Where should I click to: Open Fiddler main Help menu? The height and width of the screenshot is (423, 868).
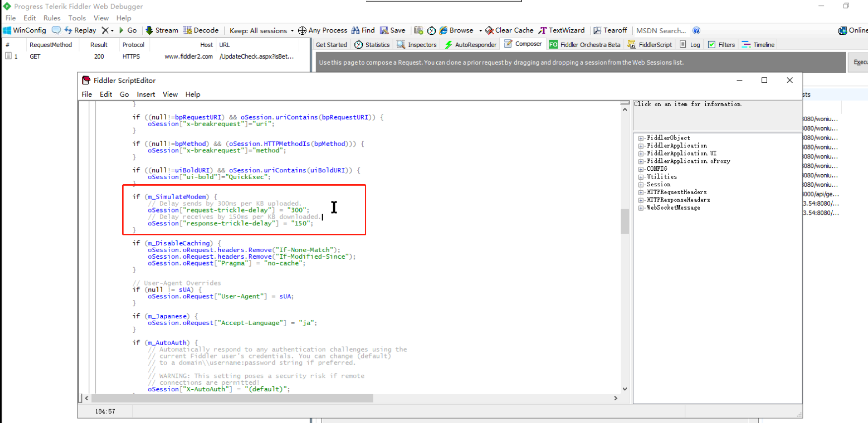(124, 18)
